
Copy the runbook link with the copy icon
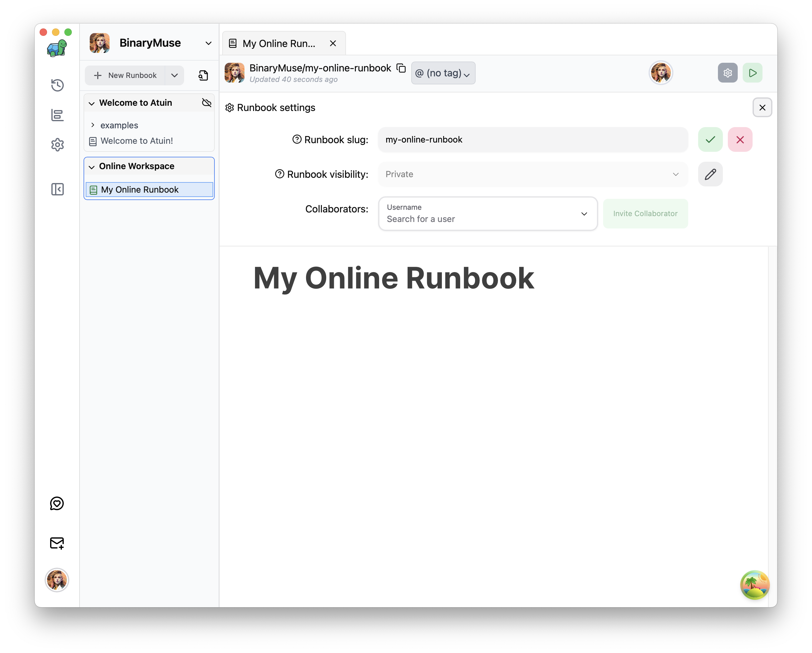coord(401,68)
